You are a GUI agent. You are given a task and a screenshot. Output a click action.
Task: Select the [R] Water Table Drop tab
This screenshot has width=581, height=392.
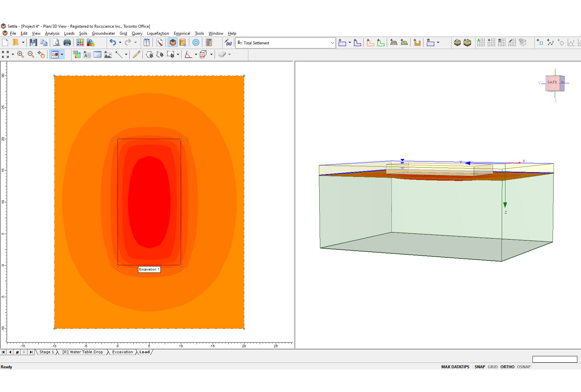point(83,352)
